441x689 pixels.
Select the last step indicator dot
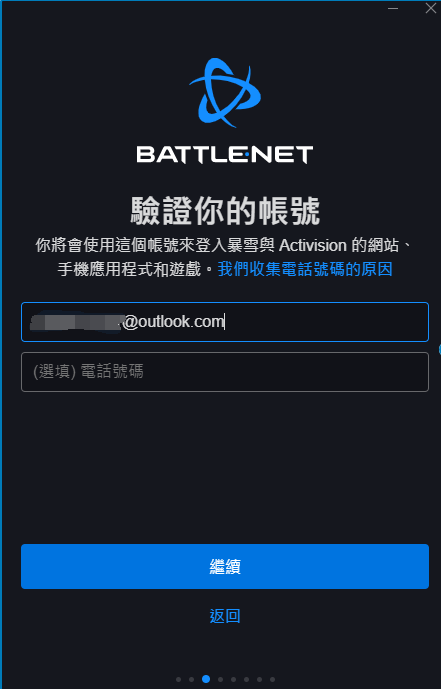(273, 679)
